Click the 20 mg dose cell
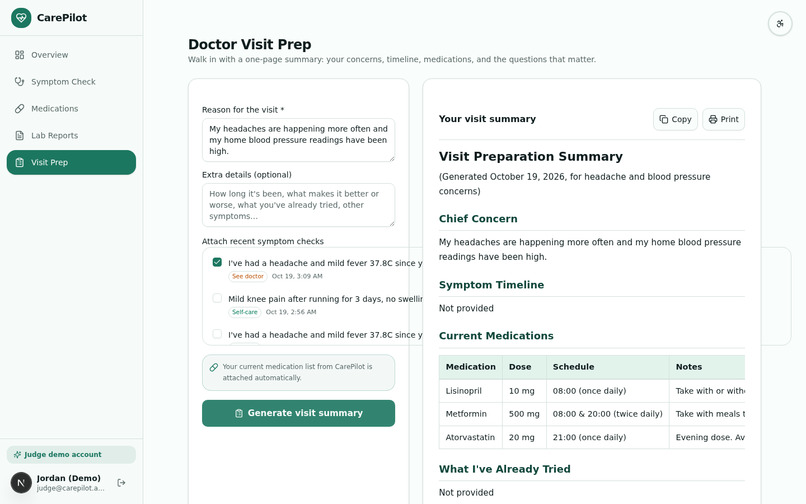The height and width of the screenshot is (504, 806). pyautogui.click(x=522, y=437)
